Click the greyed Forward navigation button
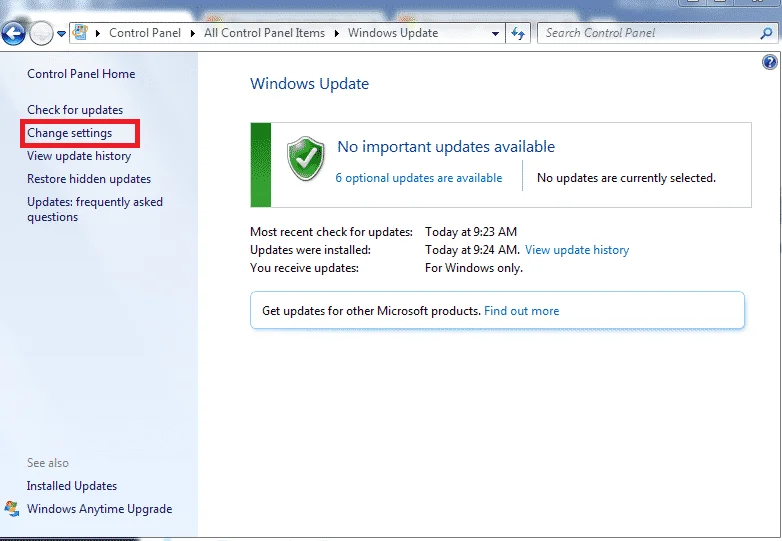Viewport: 782px width, 541px height. [41, 34]
